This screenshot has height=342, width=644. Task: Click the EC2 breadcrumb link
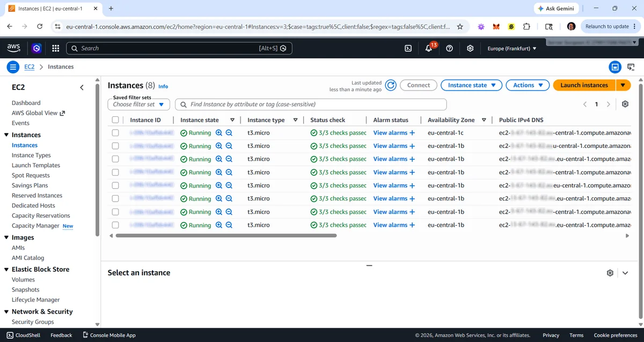[30, 67]
